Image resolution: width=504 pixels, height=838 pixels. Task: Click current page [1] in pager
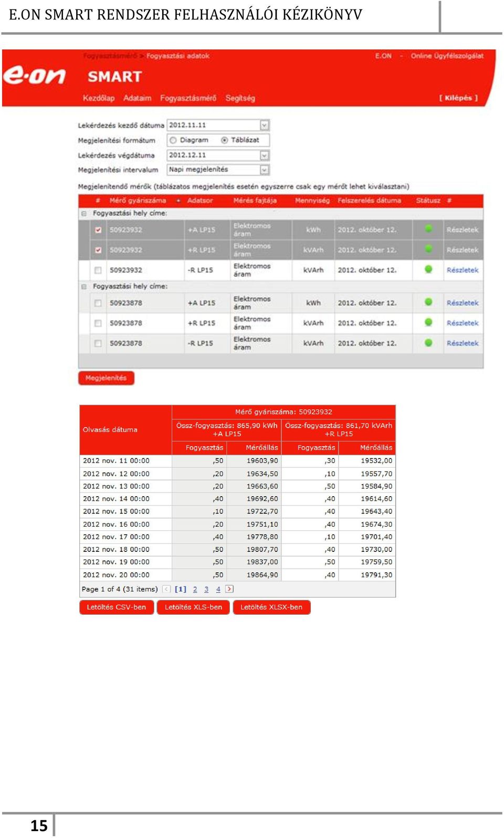point(181,589)
